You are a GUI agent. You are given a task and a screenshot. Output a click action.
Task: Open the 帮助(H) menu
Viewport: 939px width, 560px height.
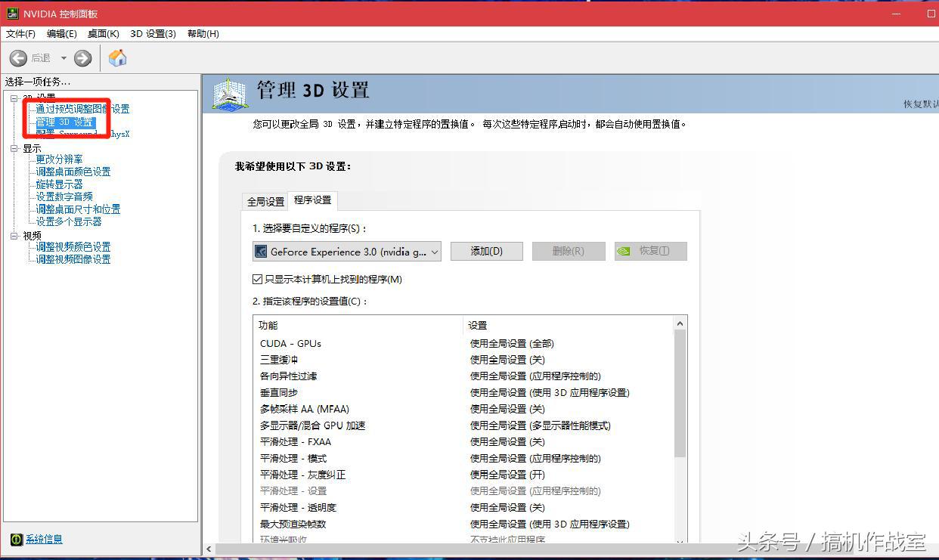click(202, 33)
